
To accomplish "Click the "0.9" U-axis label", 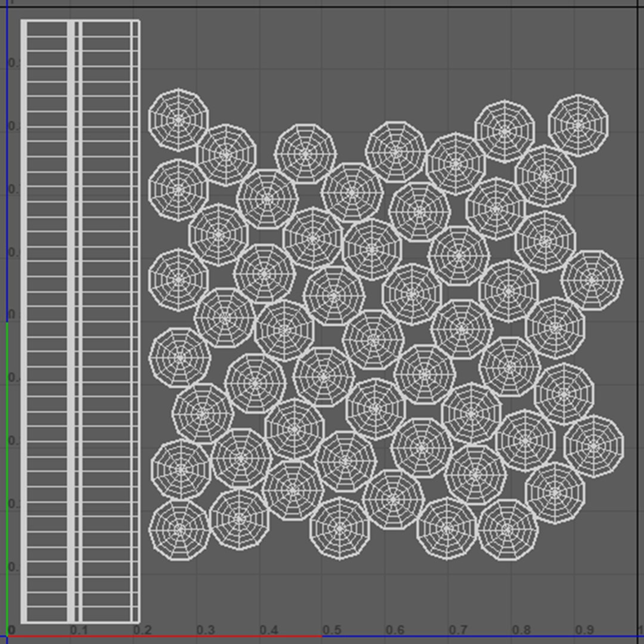I will [x=584, y=630].
